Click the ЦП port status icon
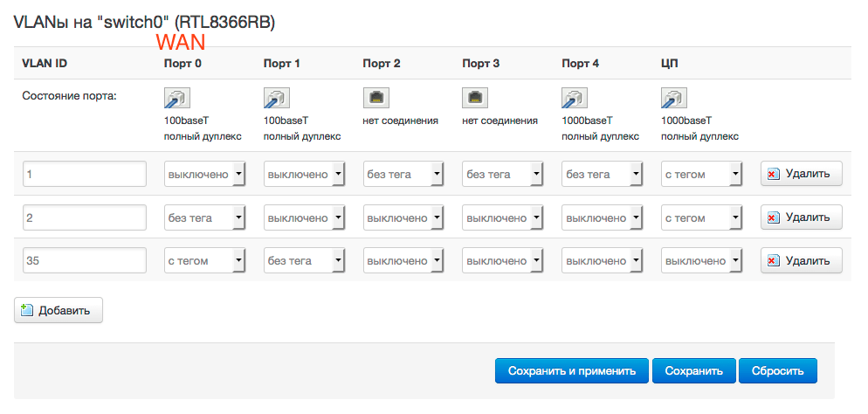The image size is (868, 414). click(x=674, y=99)
